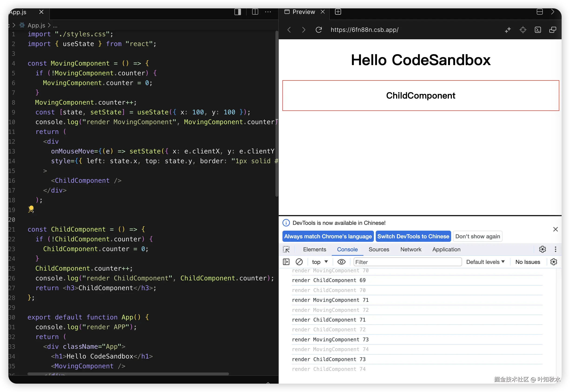Click the lightbulb quick-fix icon
The image size is (570, 392).
click(31, 209)
